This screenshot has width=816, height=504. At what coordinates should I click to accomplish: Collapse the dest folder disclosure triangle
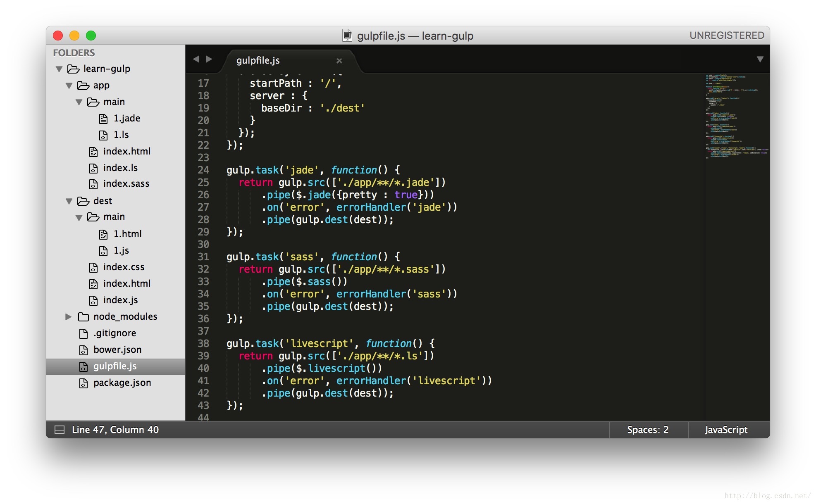coord(69,201)
